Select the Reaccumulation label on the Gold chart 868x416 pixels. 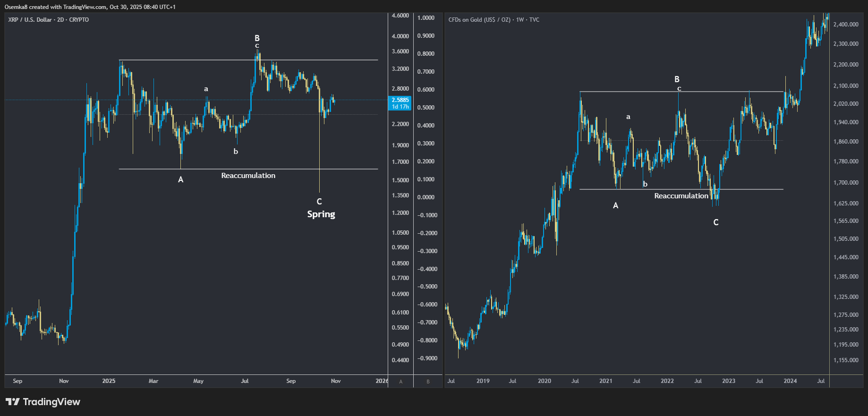(x=681, y=196)
